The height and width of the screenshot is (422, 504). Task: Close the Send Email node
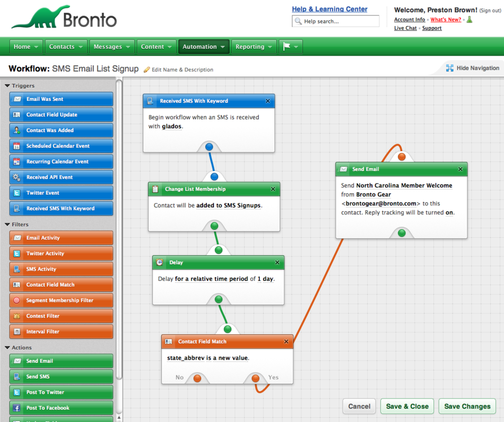460,169
